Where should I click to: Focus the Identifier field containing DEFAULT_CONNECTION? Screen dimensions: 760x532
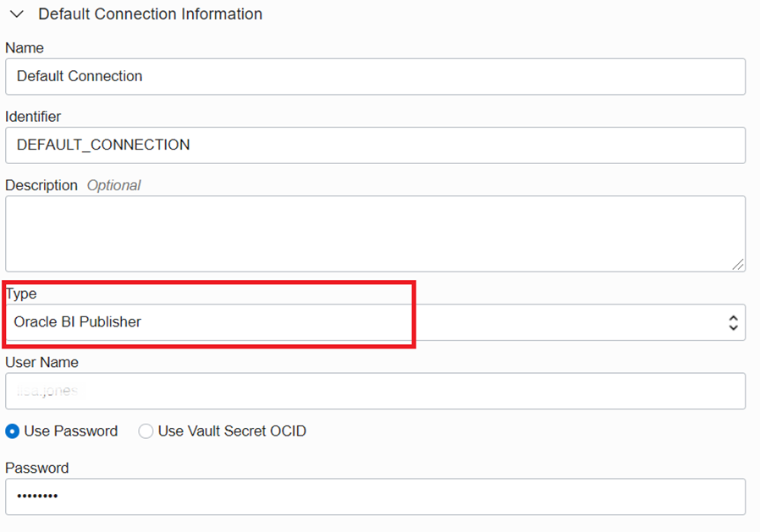point(375,145)
